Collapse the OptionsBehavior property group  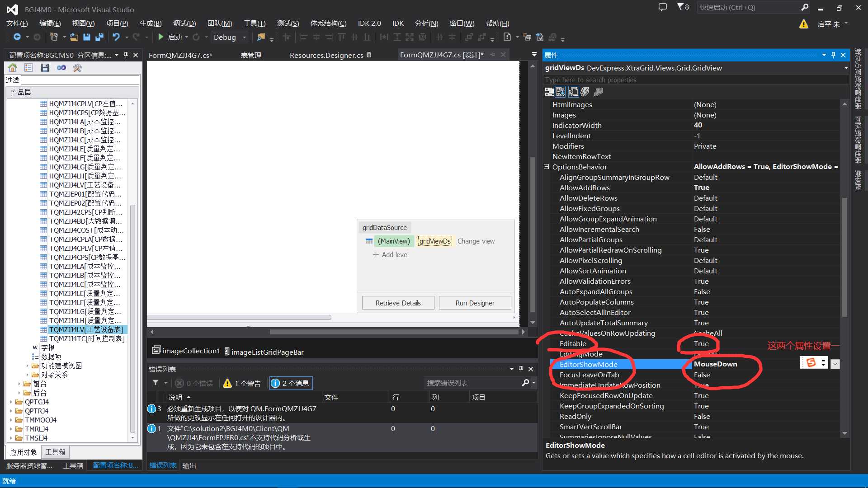tap(547, 167)
